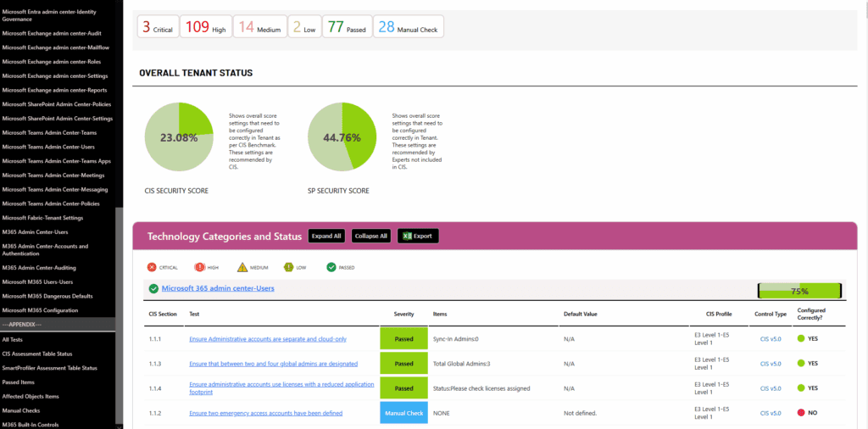Screen dimensions: 868x429
Task: Click the High severity legend icon
Action: pyautogui.click(x=199, y=267)
